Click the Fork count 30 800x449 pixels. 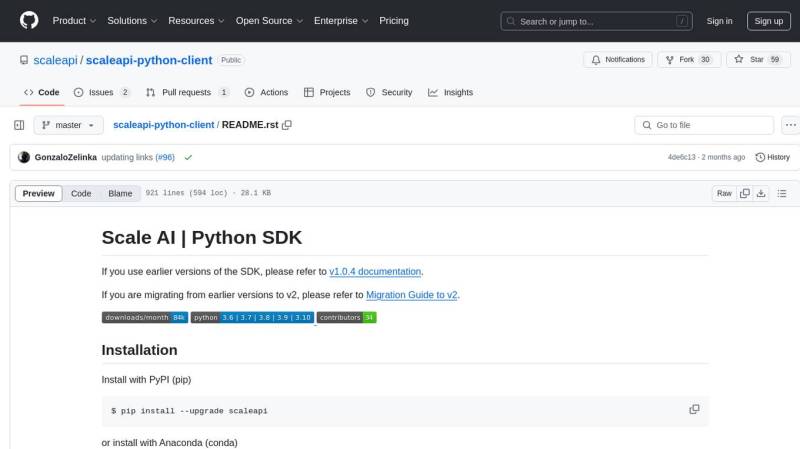click(x=705, y=60)
